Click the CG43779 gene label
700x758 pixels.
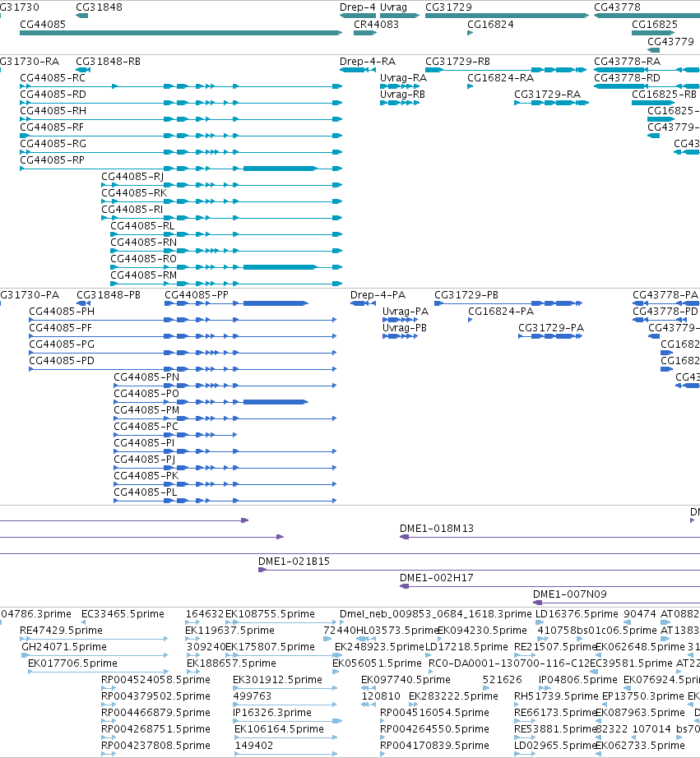(x=670, y=42)
